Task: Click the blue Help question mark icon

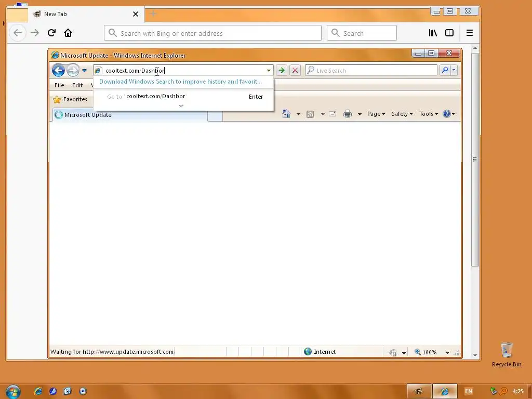Action: pos(446,114)
